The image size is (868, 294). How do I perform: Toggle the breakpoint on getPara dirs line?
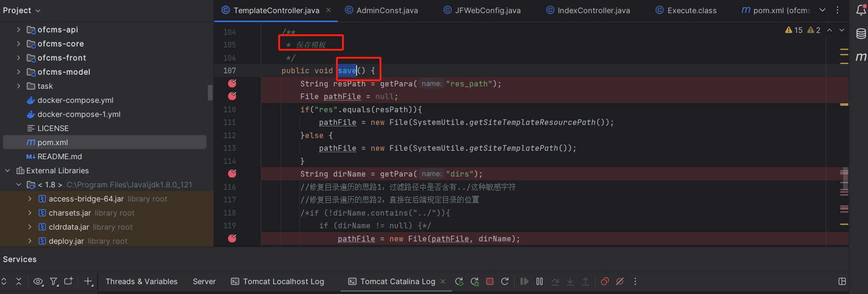click(232, 173)
